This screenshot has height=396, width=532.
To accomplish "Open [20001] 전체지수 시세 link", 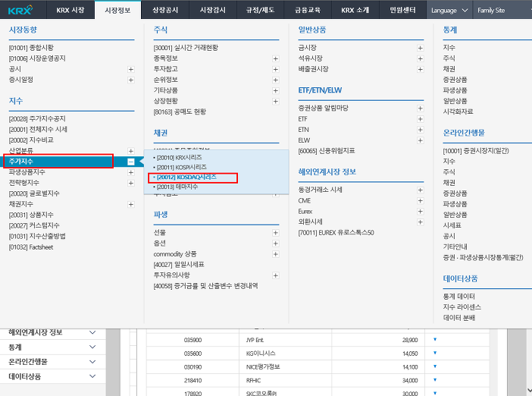I will click(x=38, y=130).
